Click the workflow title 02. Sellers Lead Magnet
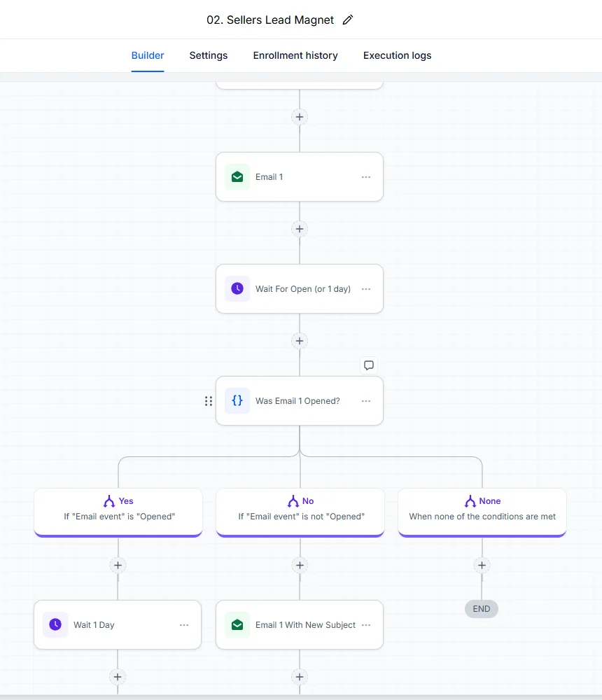Image resolution: width=602 pixels, height=700 pixels. (x=270, y=20)
